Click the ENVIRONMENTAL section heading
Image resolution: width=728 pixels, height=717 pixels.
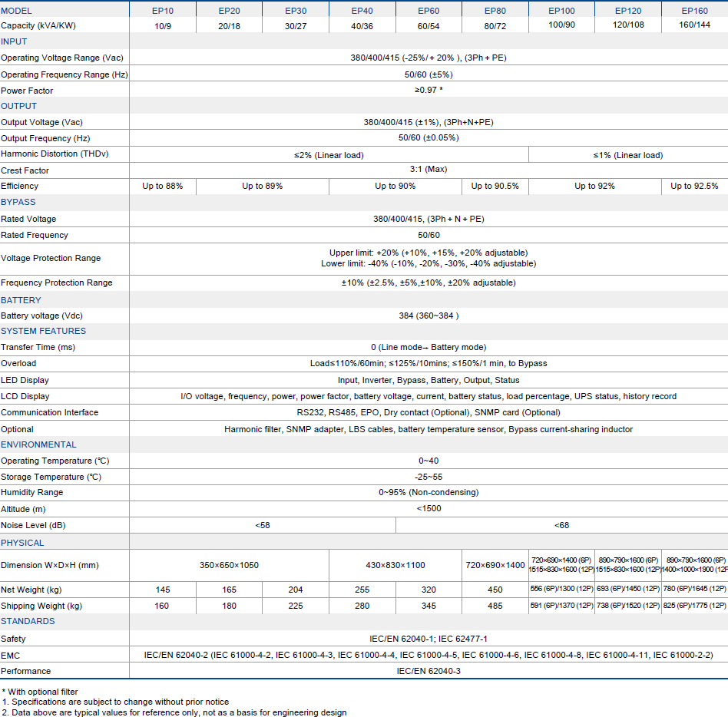click(x=38, y=444)
